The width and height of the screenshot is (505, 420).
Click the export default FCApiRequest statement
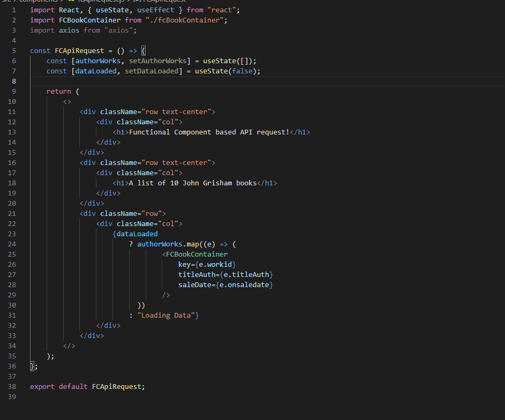[x=88, y=386]
